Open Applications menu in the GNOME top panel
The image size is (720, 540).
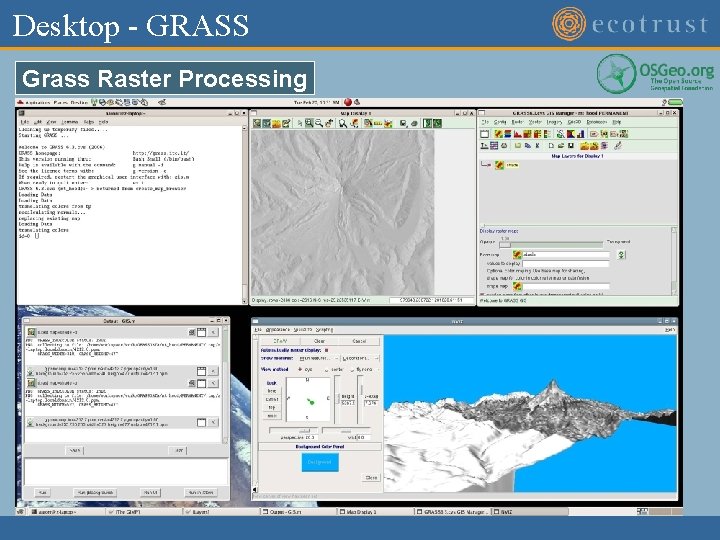coord(37,102)
